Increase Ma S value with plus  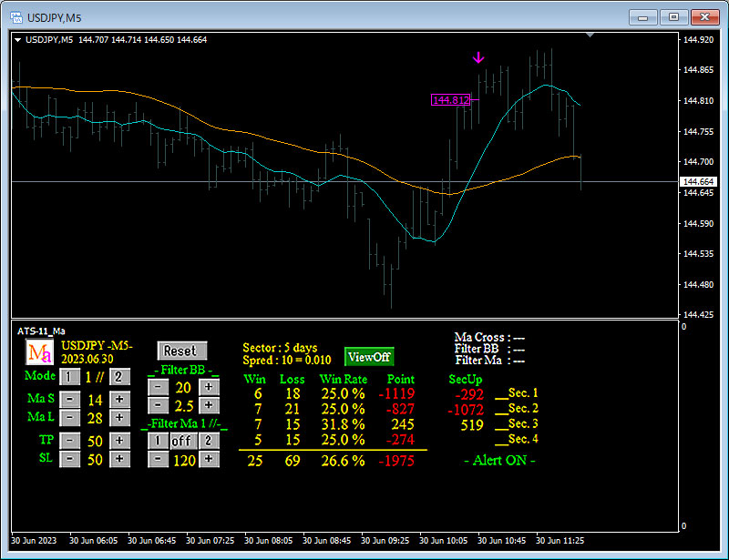click(119, 399)
